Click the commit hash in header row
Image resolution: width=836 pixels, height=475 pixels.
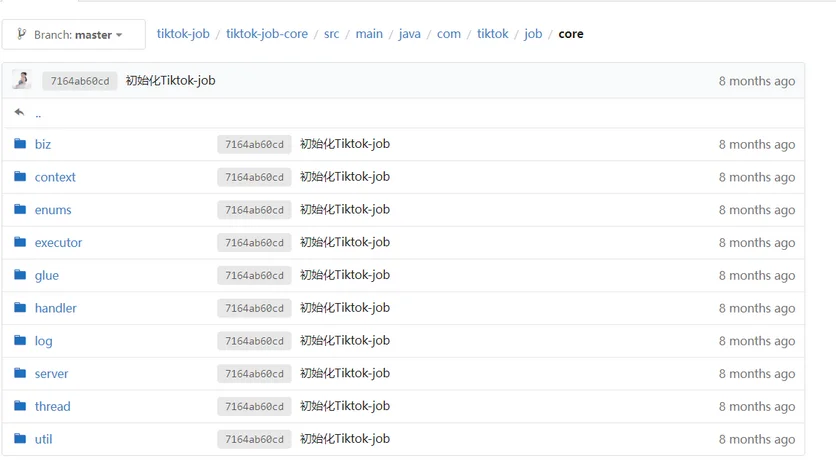(79, 81)
